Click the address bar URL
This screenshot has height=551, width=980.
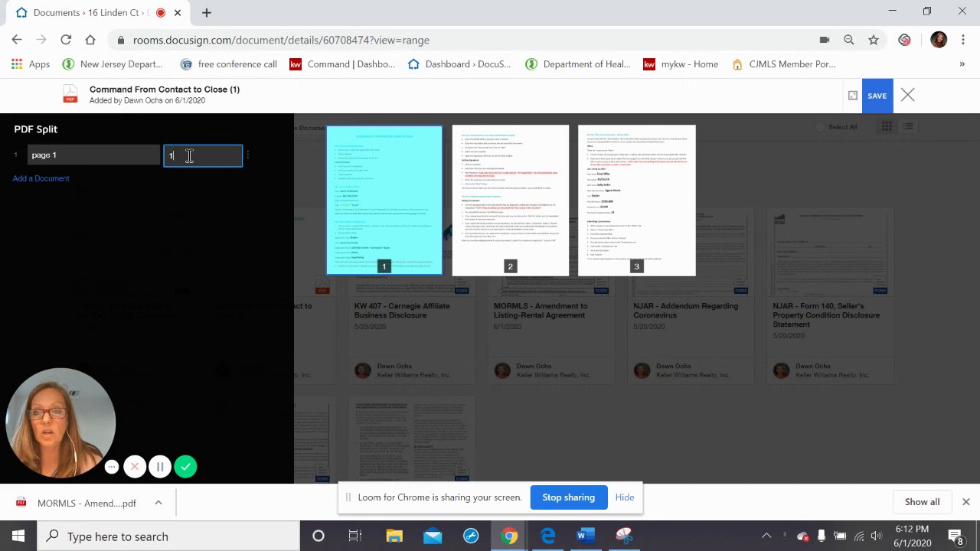(x=281, y=40)
